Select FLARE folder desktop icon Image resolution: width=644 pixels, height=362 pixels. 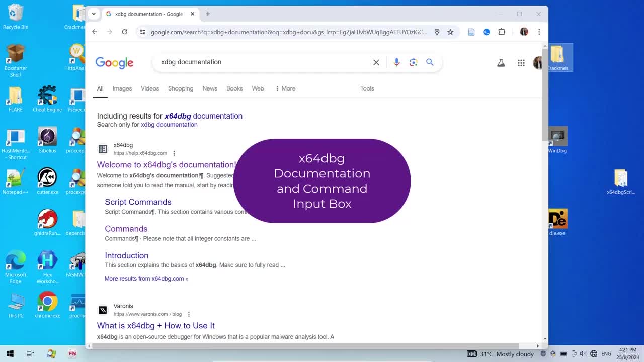click(x=16, y=99)
